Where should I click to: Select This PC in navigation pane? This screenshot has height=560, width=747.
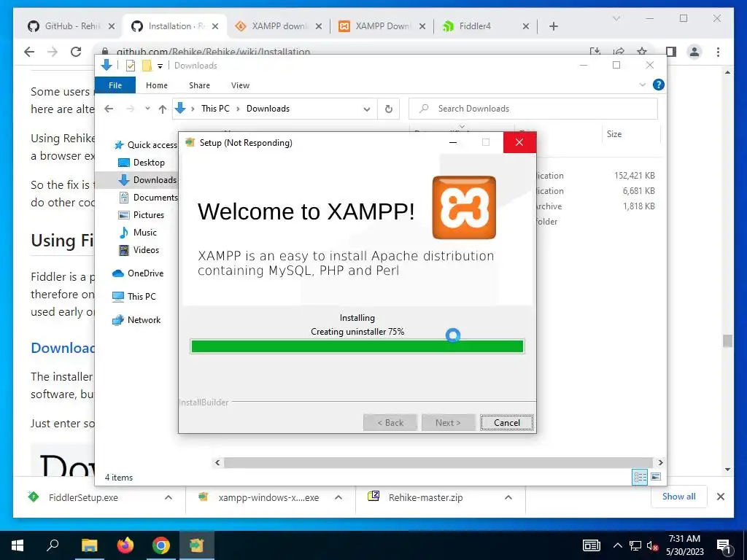(134, 296)
